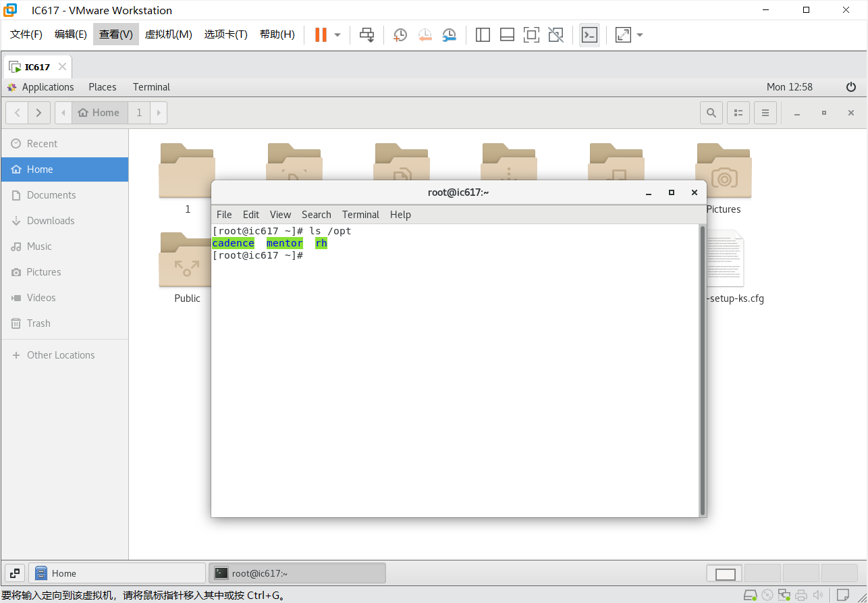Open the power options dropdown beside pause

pyautogui.click(x=337, y=34)
